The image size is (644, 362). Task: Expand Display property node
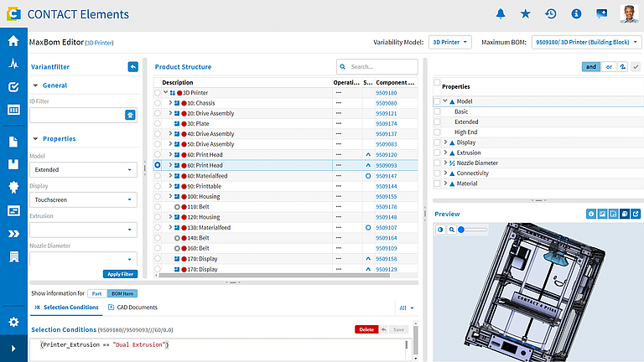point(445,142)
